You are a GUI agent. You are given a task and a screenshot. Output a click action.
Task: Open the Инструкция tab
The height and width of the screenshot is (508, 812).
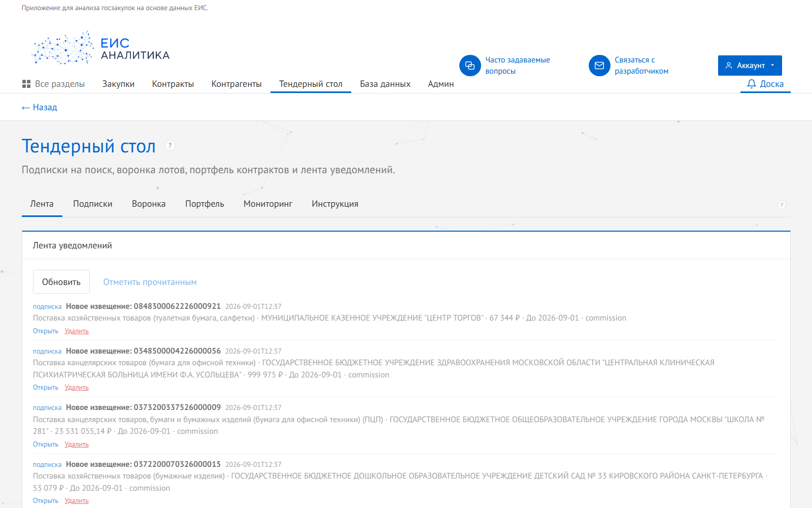point(335,204)
